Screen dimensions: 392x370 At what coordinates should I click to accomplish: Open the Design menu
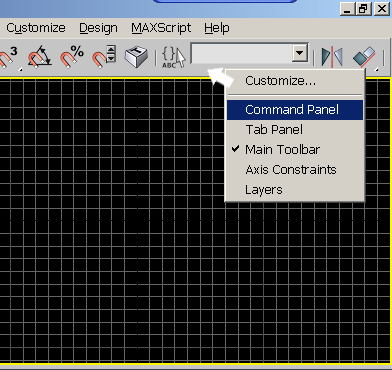click(x=98, y=28)
